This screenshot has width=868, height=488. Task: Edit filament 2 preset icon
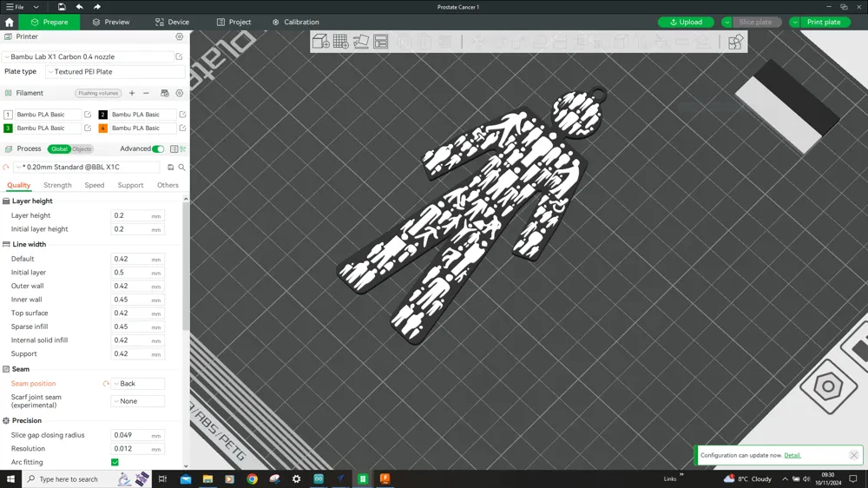(x=182, y=114)
